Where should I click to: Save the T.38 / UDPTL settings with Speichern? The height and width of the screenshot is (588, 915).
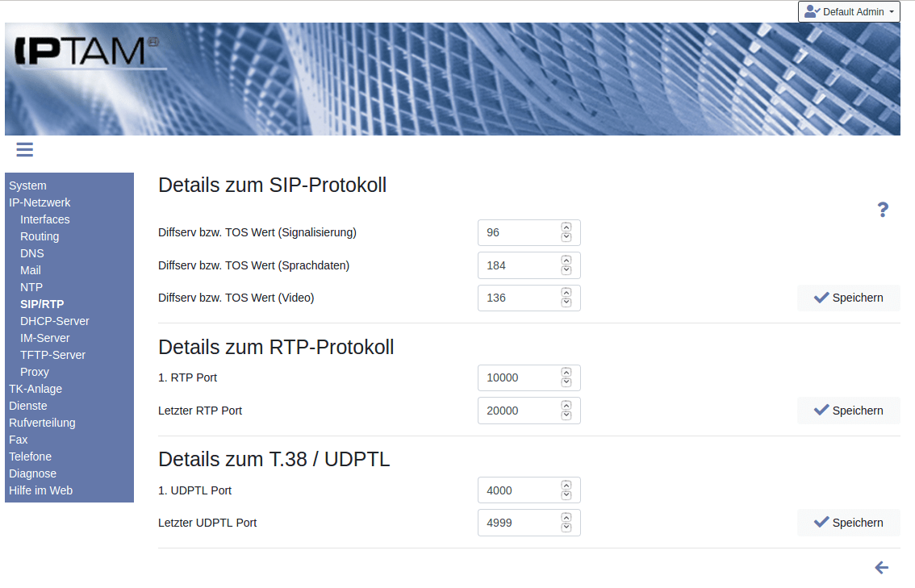click(x=848, y=523)
